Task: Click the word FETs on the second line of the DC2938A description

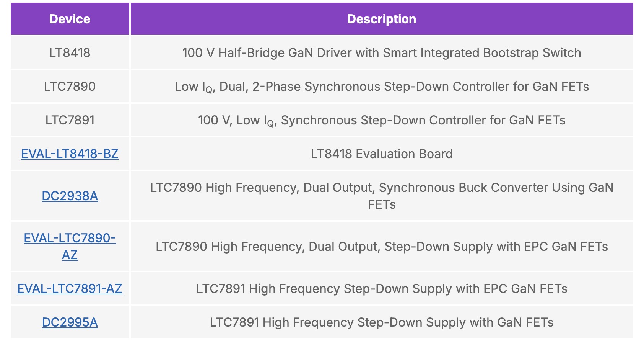Action: [x=381, y=204]
